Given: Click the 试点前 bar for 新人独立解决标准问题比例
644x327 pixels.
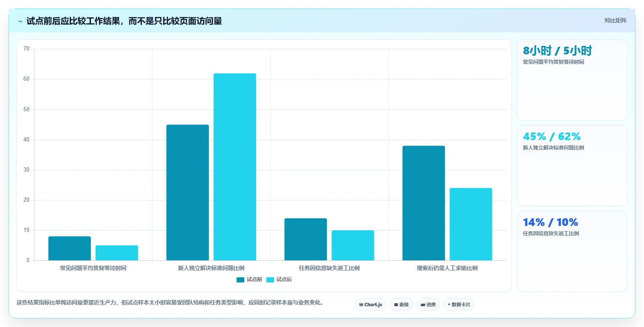Looking at the screenshot, I should [x=188, y=192].
